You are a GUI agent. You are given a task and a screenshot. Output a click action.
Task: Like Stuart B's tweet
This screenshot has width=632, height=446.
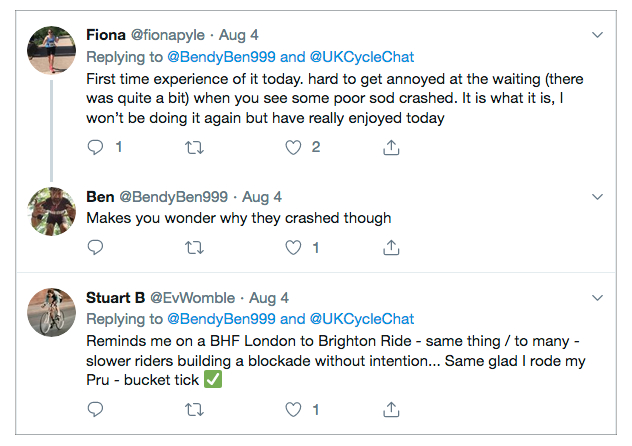(294, 409)
